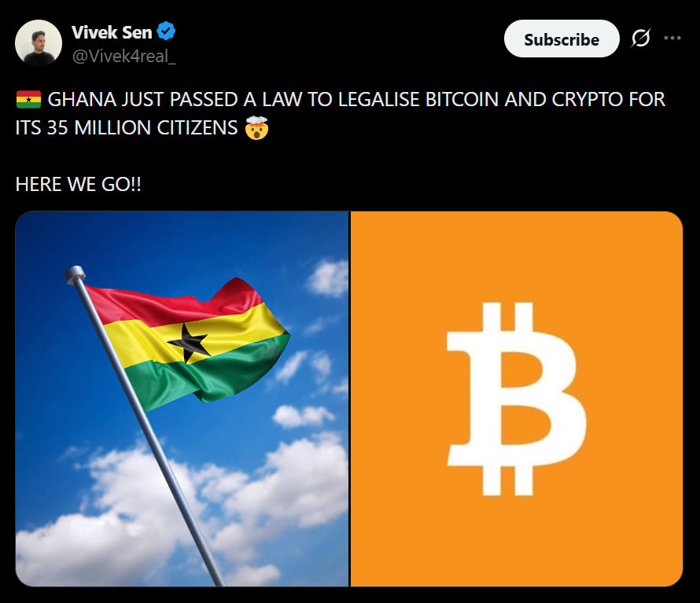
Task: Click the word "BITCOIN" in the tweet
Action: 462,100
